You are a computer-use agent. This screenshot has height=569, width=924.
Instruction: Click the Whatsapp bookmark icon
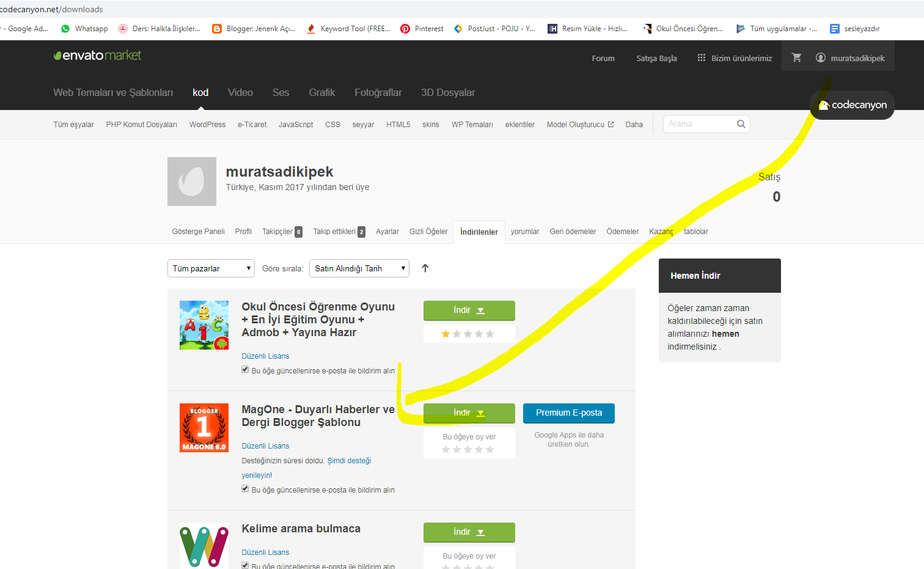coord(65,29)
